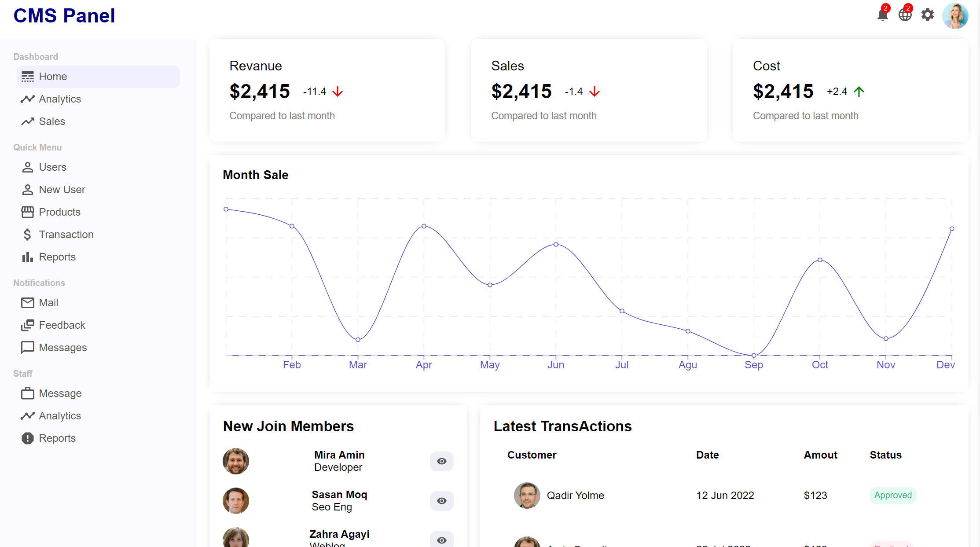Open the Transaction dollar icon
The image size is (980, 547).
coord(27,234)
